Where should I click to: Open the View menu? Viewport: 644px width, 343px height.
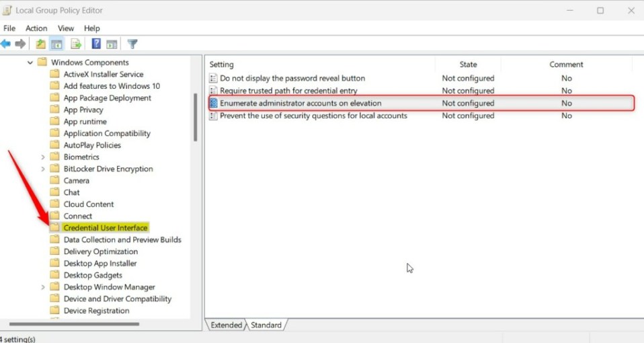coord(66,28)
